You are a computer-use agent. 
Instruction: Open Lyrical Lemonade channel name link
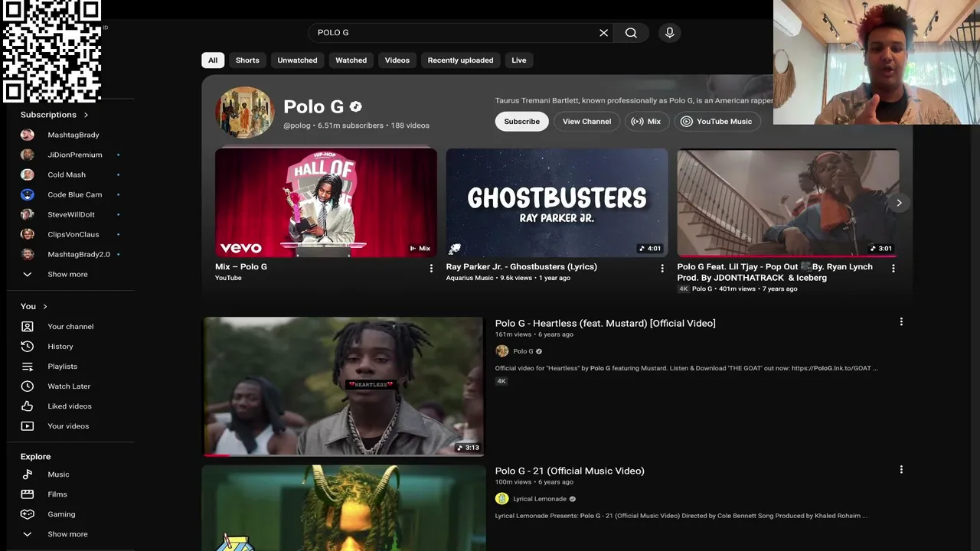click(x=540, y=499)
